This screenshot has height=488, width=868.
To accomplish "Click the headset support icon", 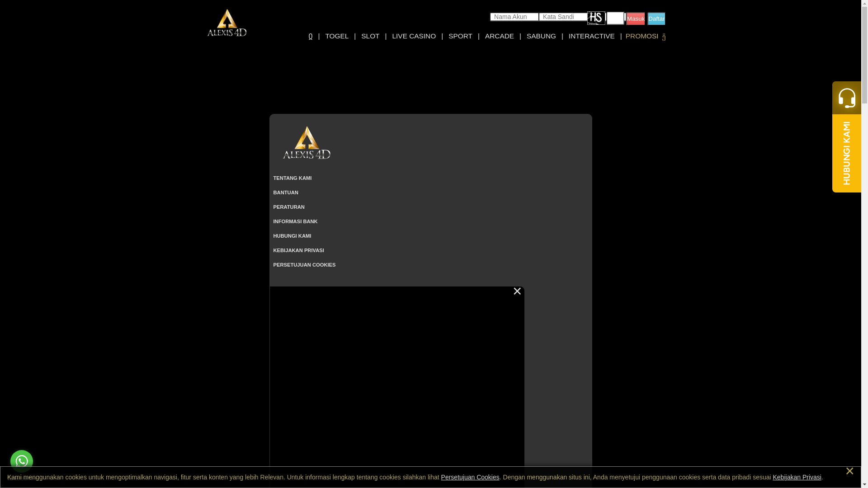I will [847, 98].
